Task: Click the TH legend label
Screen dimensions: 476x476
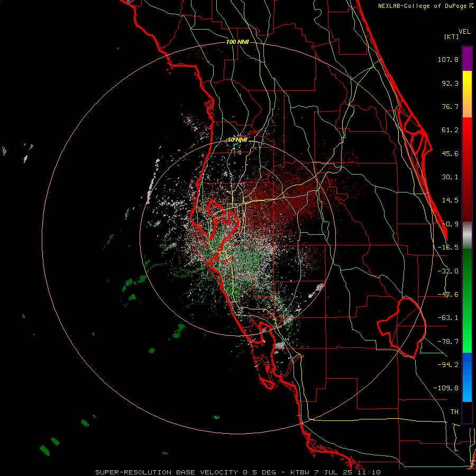Action: (x=454, y=412)
